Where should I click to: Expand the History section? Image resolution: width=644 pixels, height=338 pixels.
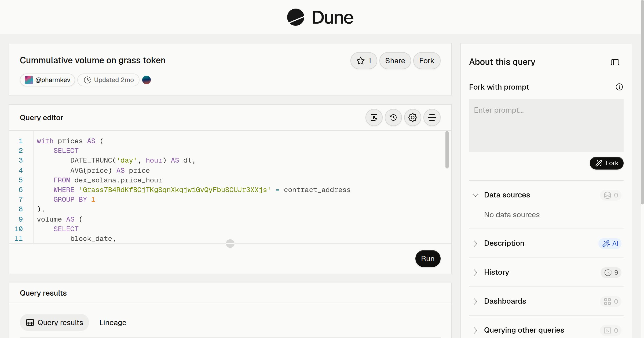pos(475,272)
